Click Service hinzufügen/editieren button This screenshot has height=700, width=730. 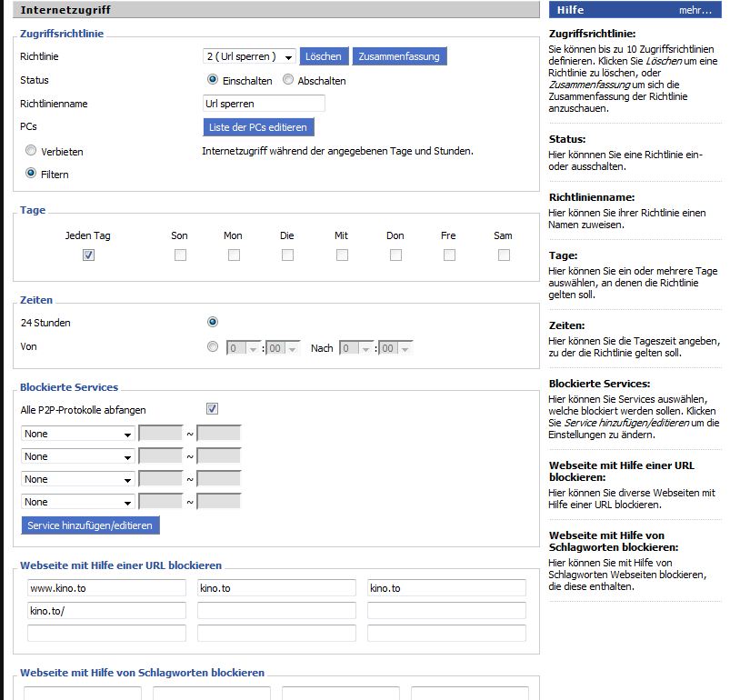point(90,525)
